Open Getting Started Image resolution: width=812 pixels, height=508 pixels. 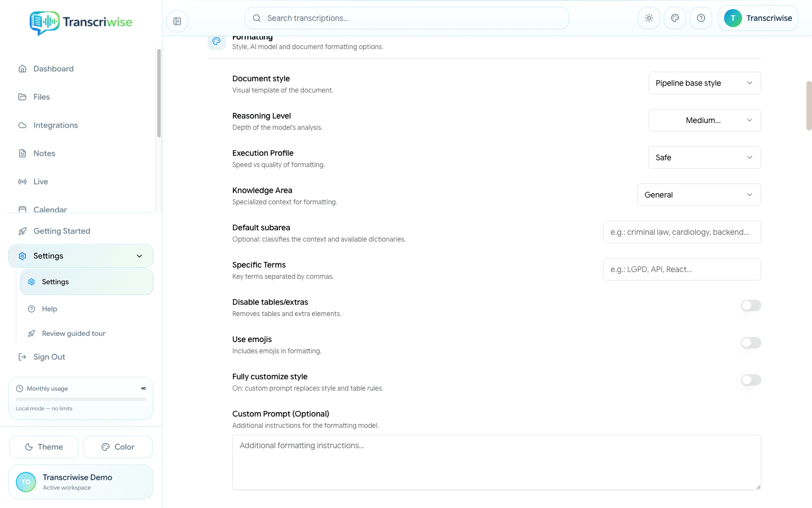click(81, 231)
